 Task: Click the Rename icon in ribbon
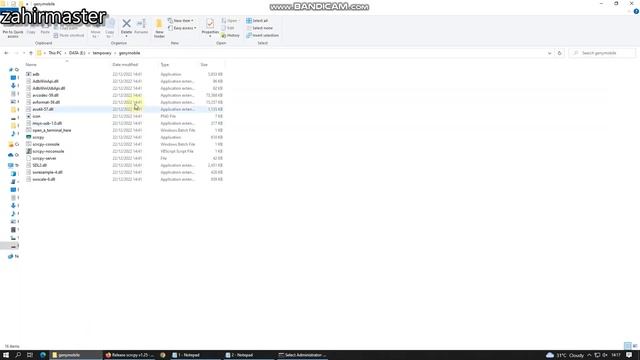[x=141, y=24]
